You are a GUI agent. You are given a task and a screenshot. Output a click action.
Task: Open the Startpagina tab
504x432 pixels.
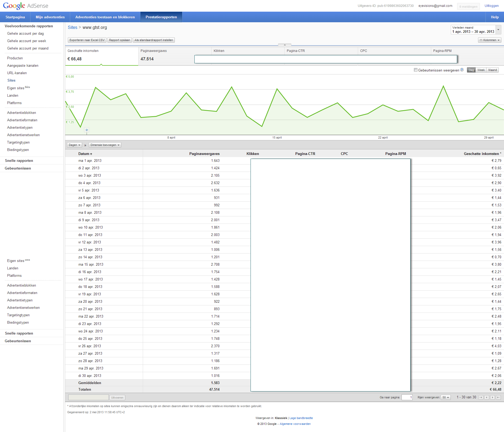point(15,17)
